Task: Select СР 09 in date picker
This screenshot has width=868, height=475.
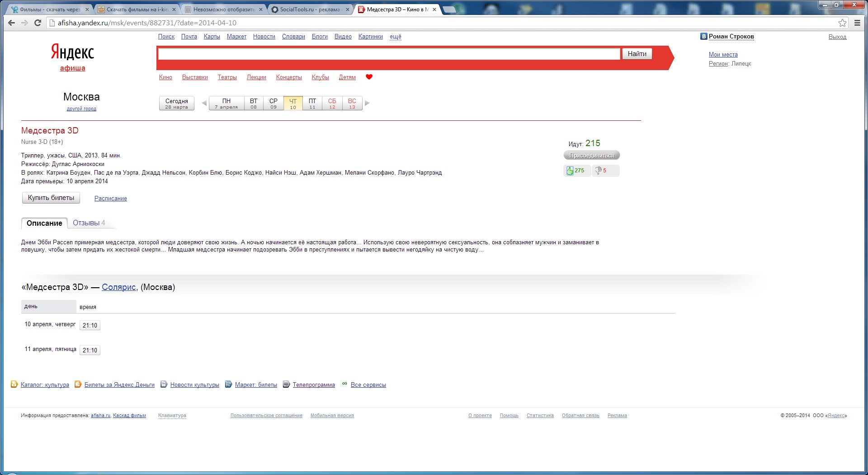Action: pyautogui.click(x=274, y=103)
